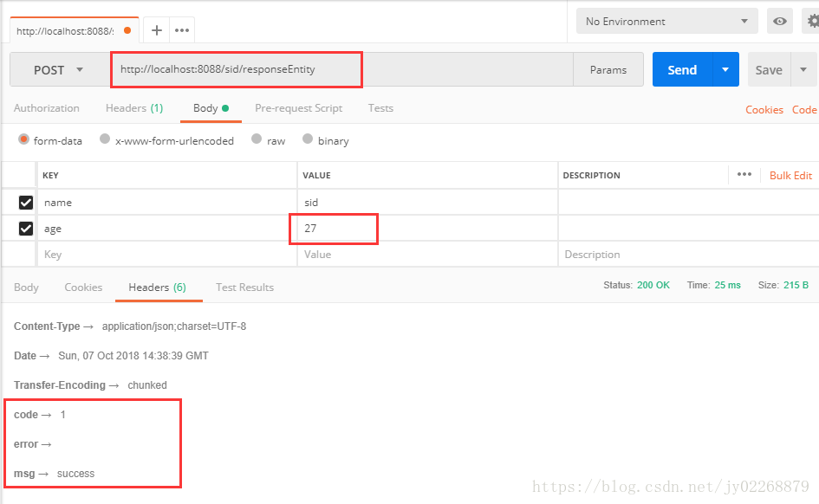
Task: Open No Environment dropdown
Action: coord(667,22)
